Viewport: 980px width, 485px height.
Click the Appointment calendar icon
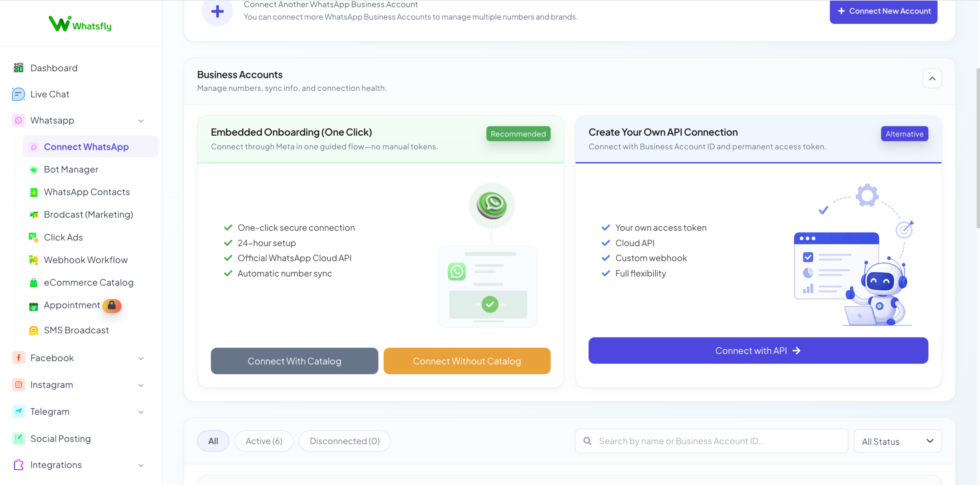34,306
